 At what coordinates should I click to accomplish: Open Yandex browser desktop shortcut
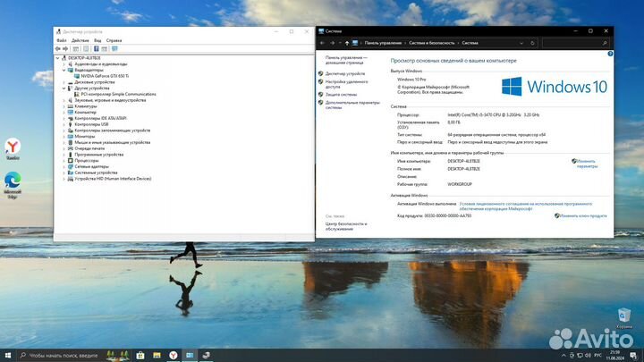[13, 148]
